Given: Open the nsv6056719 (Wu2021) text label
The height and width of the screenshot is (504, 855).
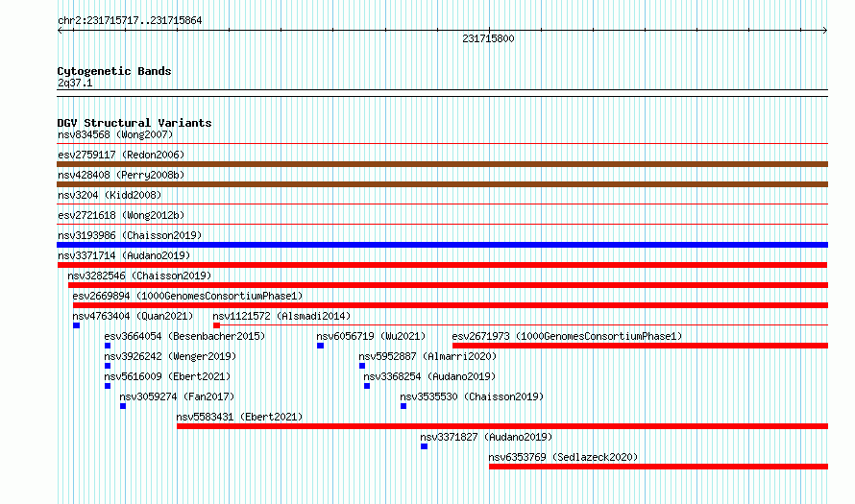Looking at the screenshot, I should click(x=371, y=336).
